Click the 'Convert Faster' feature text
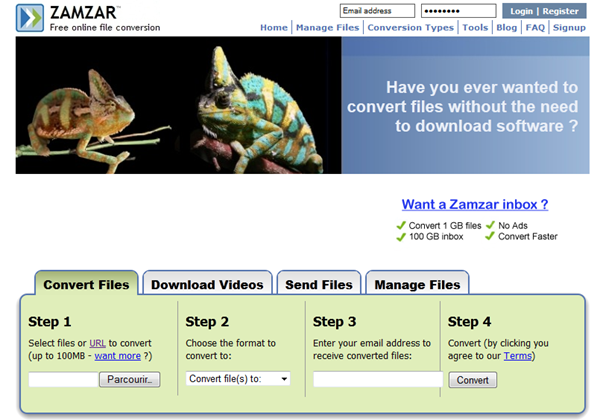Viewport: 600px width, 420px height. (528, 236)
